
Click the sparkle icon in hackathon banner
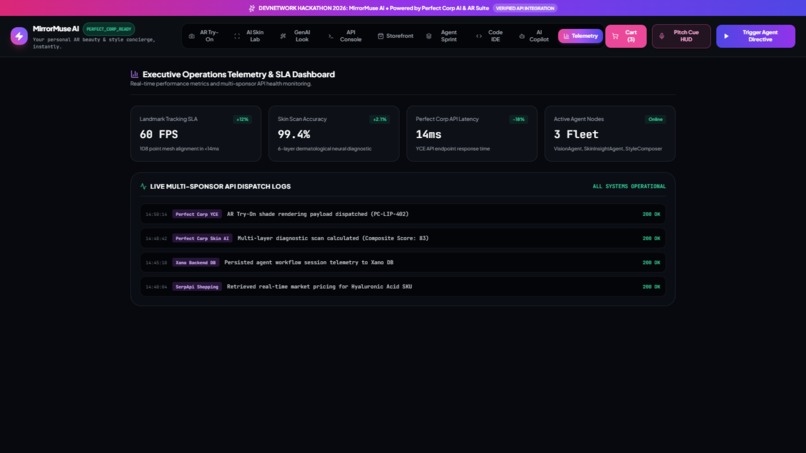click(251, 8)
